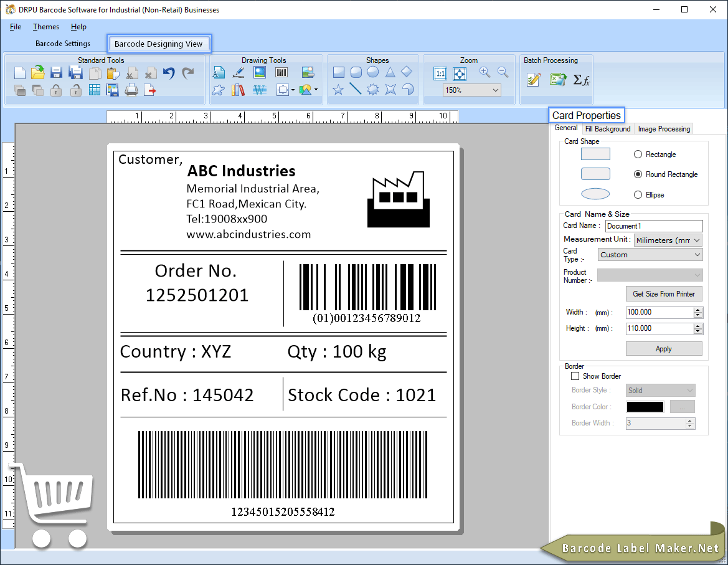The height and width of the screenshot is (565, 728).
Task: Zoom in with magnifier plus
Action: (x=485, y=72)
